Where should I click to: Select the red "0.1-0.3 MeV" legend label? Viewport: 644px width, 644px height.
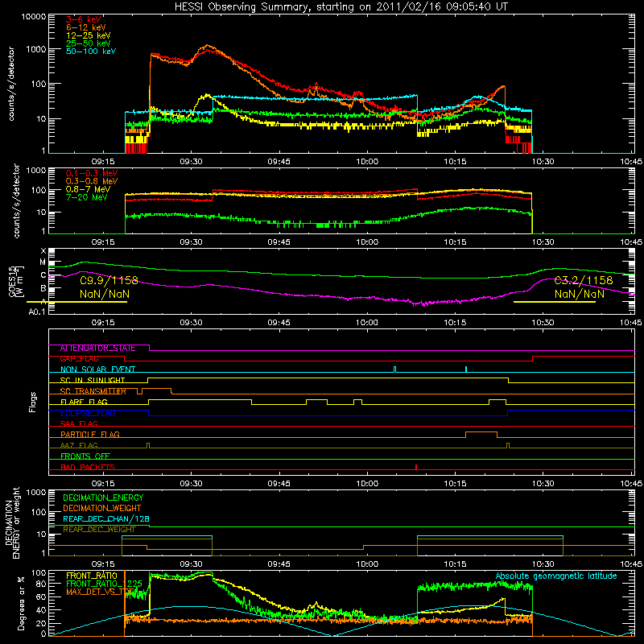click(92, 173)
